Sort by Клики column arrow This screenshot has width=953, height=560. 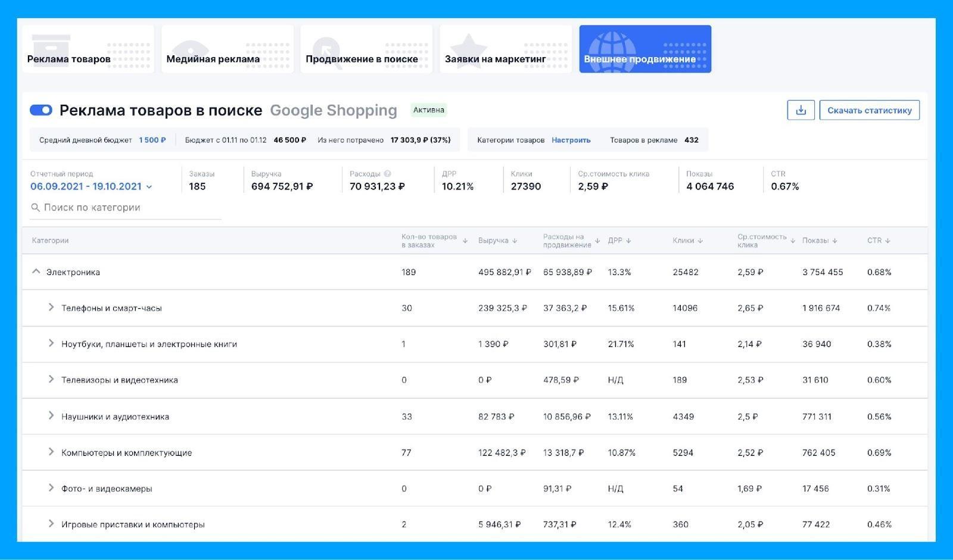coord(700,241)
